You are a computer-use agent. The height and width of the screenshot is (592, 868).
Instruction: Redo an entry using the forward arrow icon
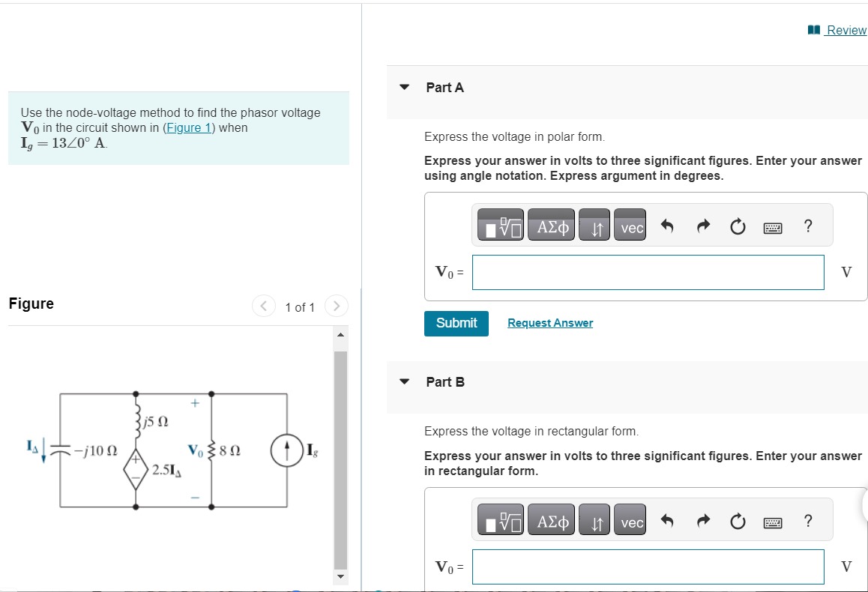click(x=702, y=225)
